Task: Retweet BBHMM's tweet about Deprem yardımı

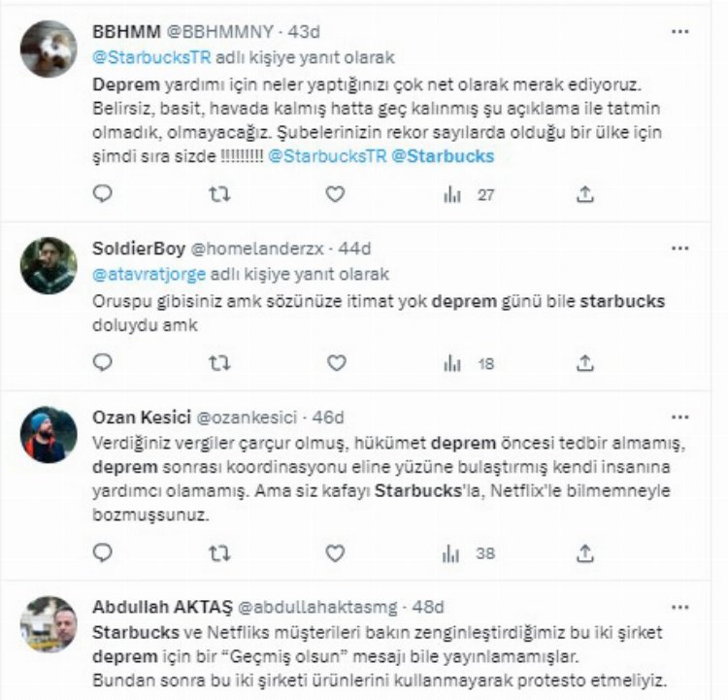Action: point(219,194)
